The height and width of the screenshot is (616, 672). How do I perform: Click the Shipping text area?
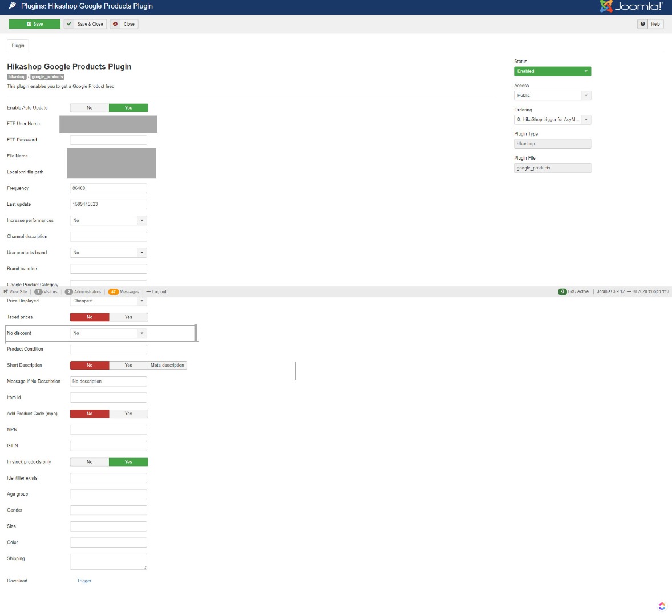click(108, 562)
